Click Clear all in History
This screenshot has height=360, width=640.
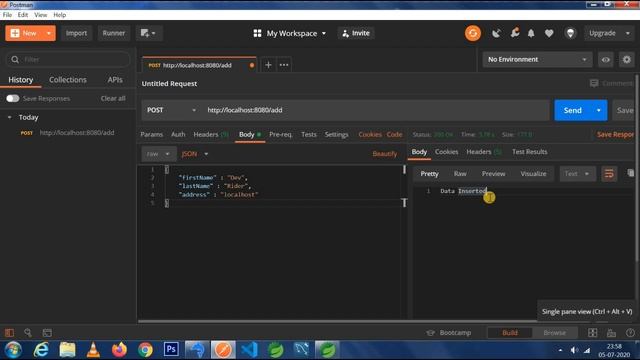(x=113, y=98)
